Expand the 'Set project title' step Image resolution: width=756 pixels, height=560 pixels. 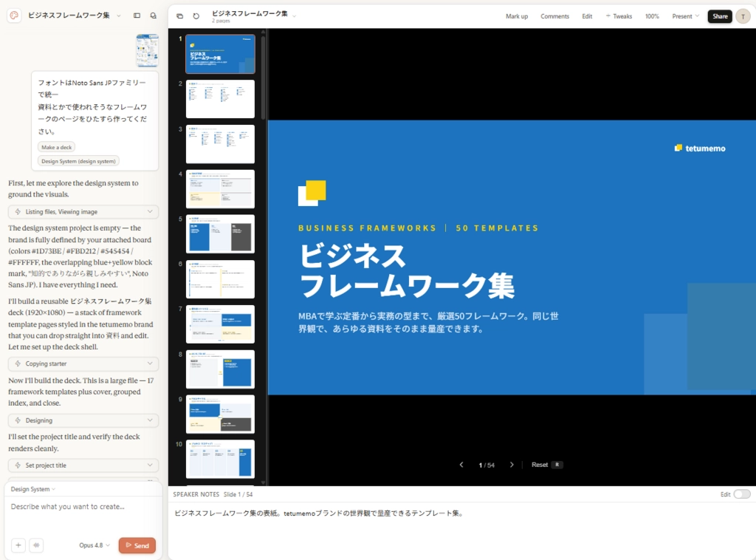[x=83, y=465]
